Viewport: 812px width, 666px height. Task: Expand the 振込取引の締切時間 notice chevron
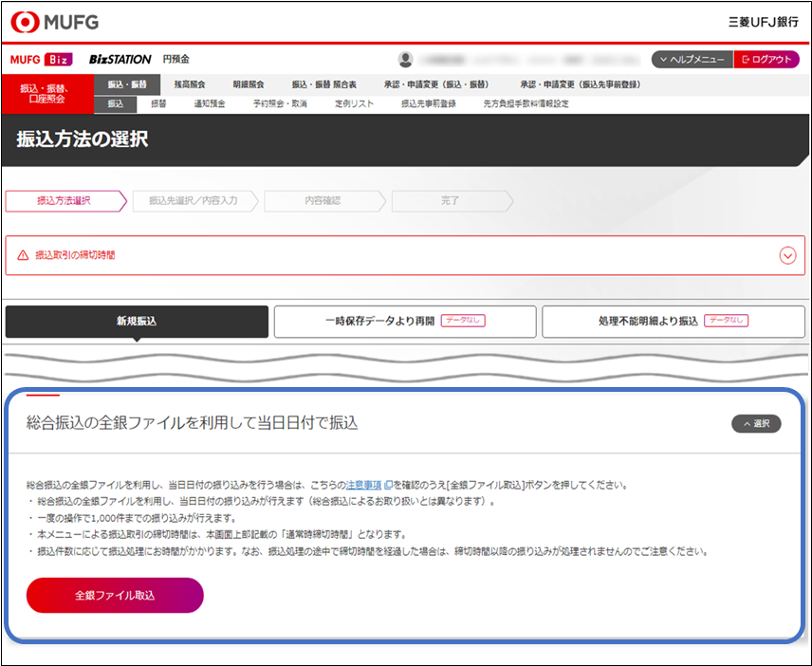(786, 255)
